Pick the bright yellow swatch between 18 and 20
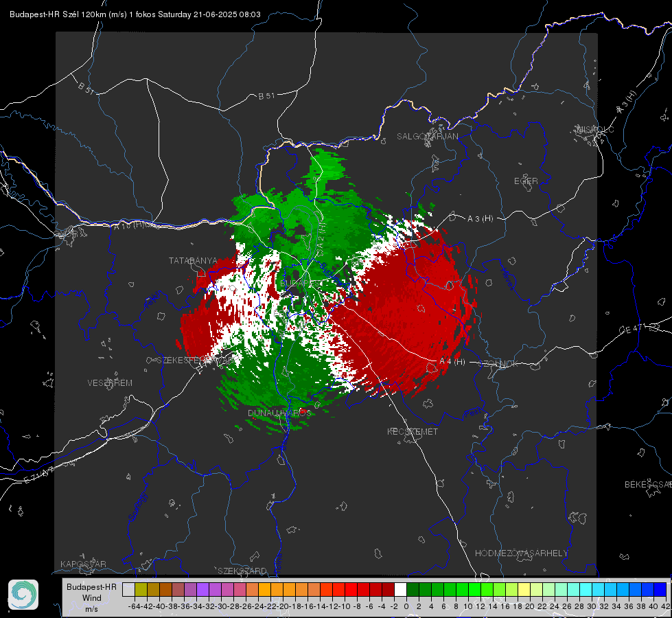 524,590
